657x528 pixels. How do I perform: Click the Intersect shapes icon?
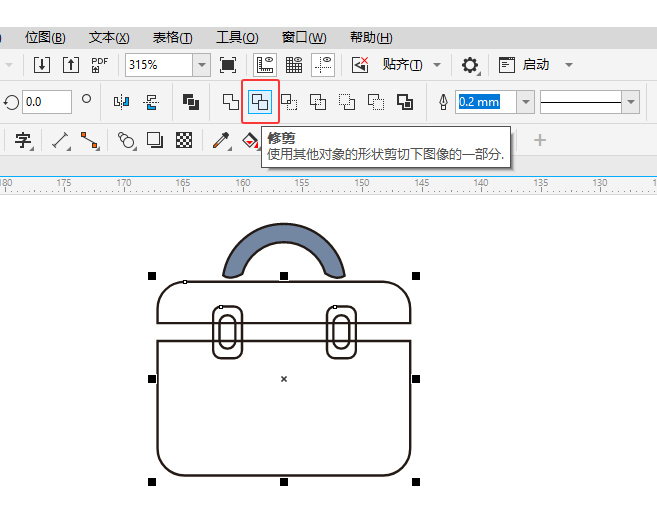[289, 101]
